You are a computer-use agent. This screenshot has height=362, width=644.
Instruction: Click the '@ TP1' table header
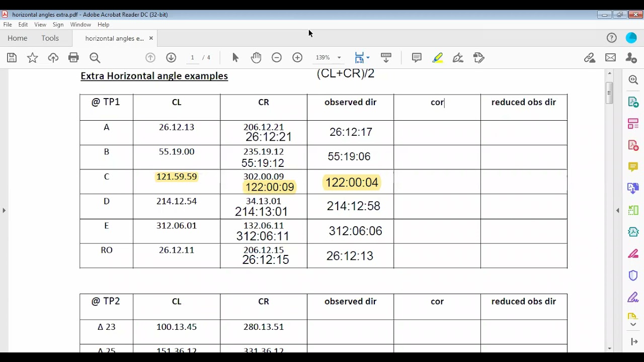click(106, 102)
